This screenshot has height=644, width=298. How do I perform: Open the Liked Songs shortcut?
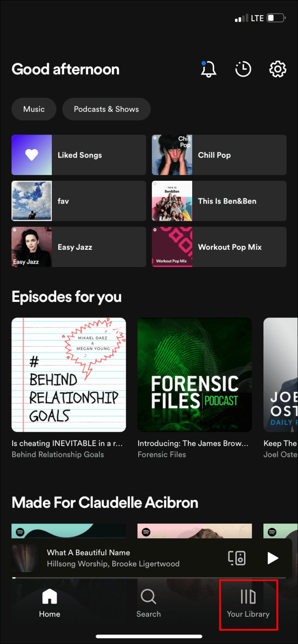(79, 155)
